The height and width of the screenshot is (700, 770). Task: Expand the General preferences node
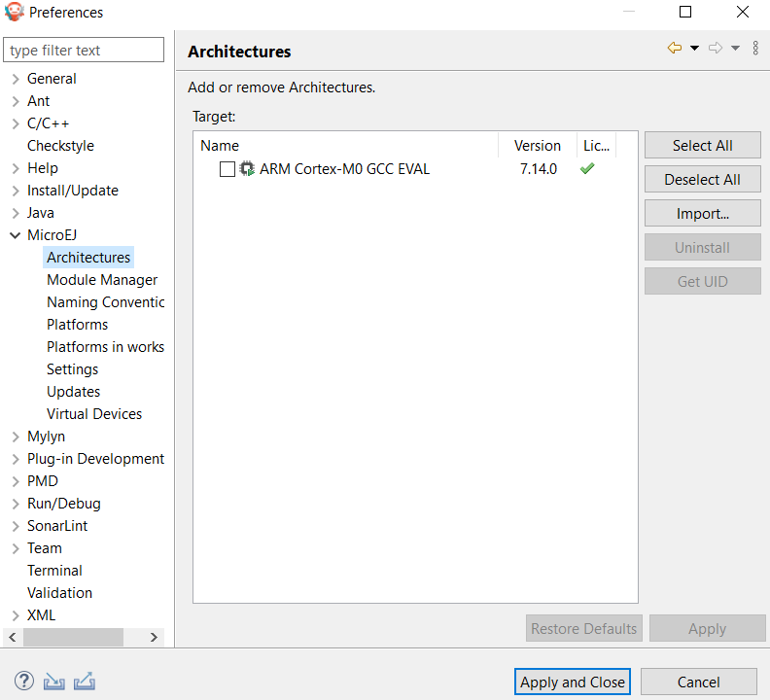(x=16, y=79)
